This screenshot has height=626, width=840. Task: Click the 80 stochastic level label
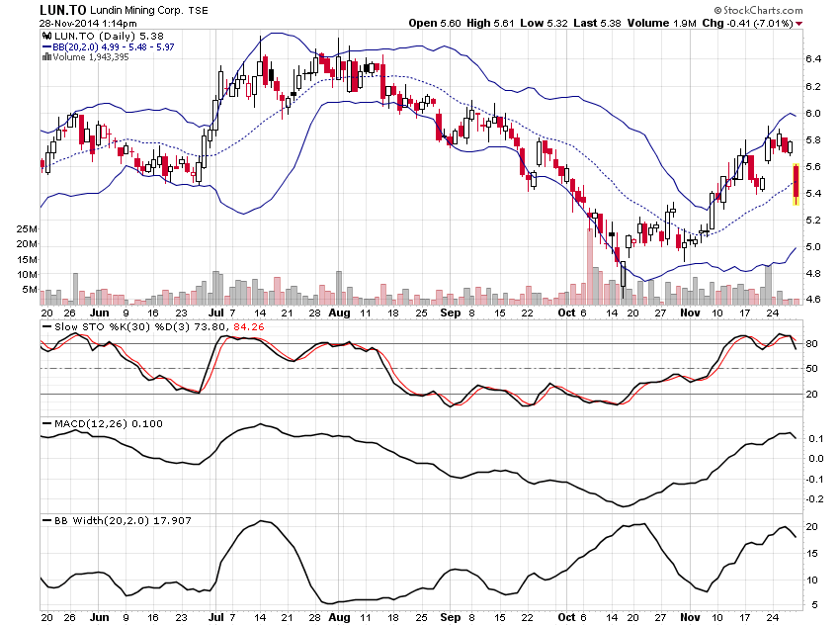click(811, 343)
